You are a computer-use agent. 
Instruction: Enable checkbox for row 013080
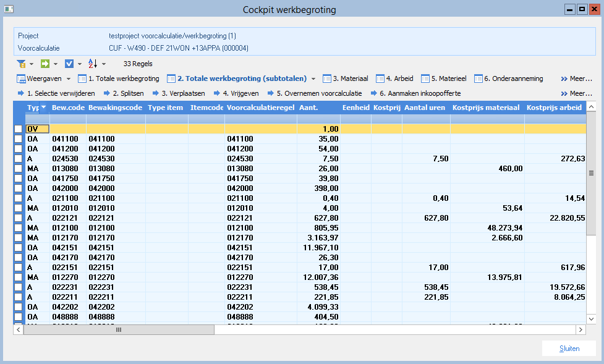18,168
